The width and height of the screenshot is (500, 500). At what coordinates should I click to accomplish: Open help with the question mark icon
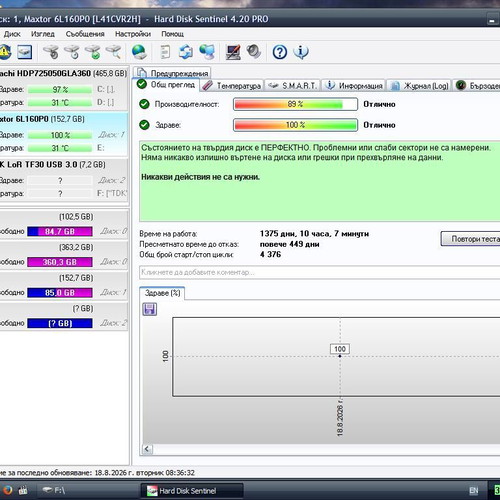tap(280, 52)
